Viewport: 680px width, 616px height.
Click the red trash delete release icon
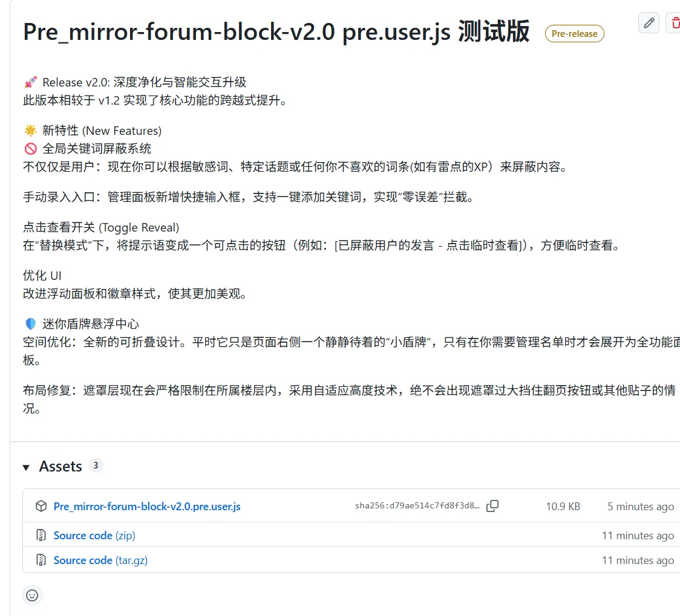coord(674,23)
